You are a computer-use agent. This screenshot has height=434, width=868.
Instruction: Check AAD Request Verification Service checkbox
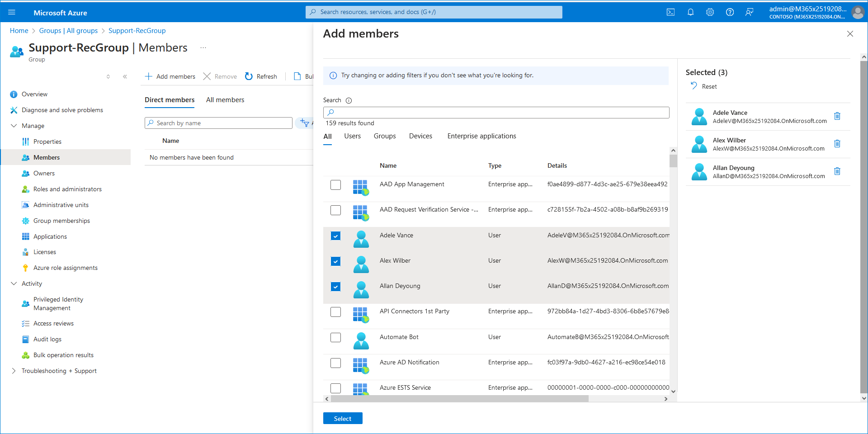335,210
